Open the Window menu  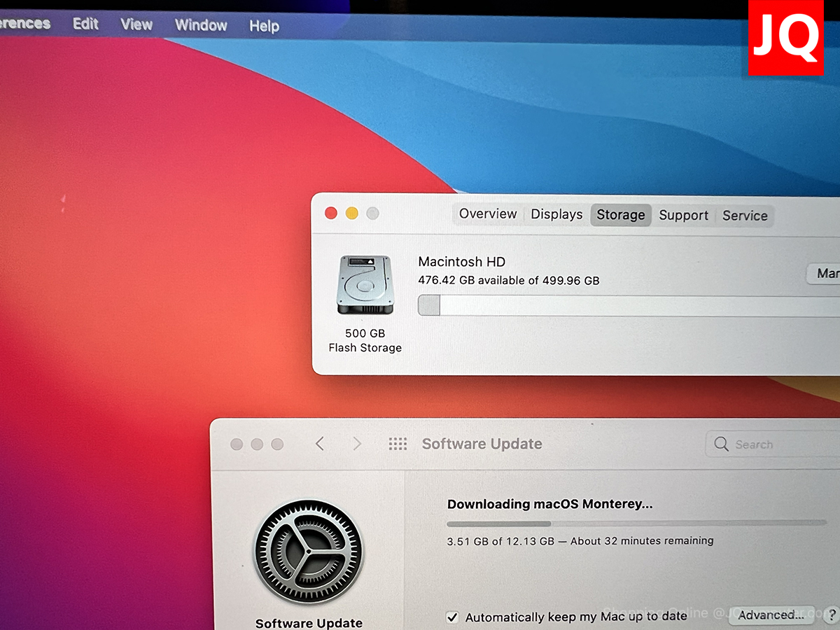pos(201,25)
